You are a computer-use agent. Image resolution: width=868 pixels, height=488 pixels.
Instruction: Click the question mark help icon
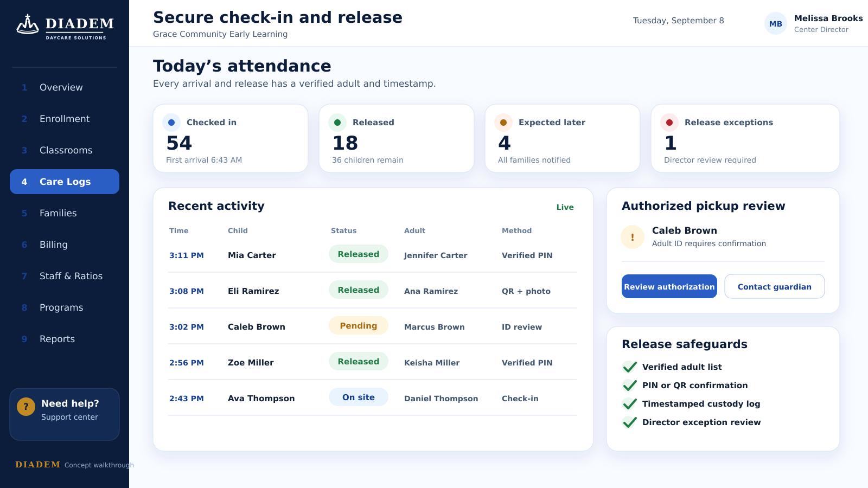point(25,406)
